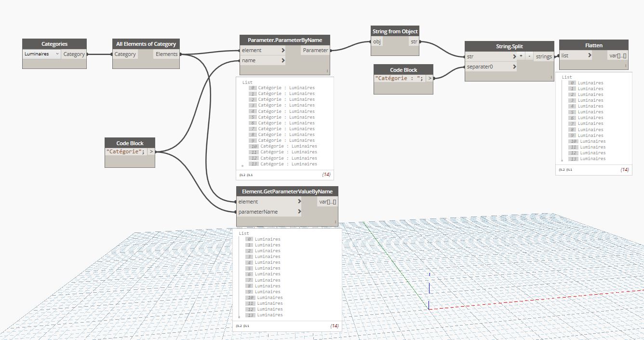Viewport: 644px width, 340px height.
Task: Click name port chevron on Parameter.ParameterByName
Action: (x=283, y=61)
